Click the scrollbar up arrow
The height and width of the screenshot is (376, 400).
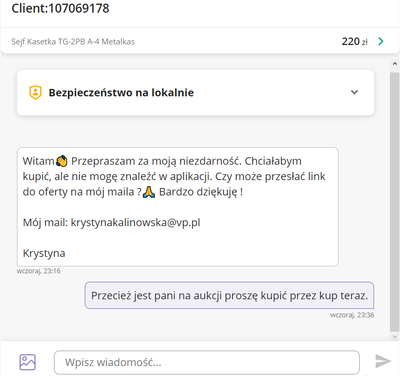[x=395, y=63]
